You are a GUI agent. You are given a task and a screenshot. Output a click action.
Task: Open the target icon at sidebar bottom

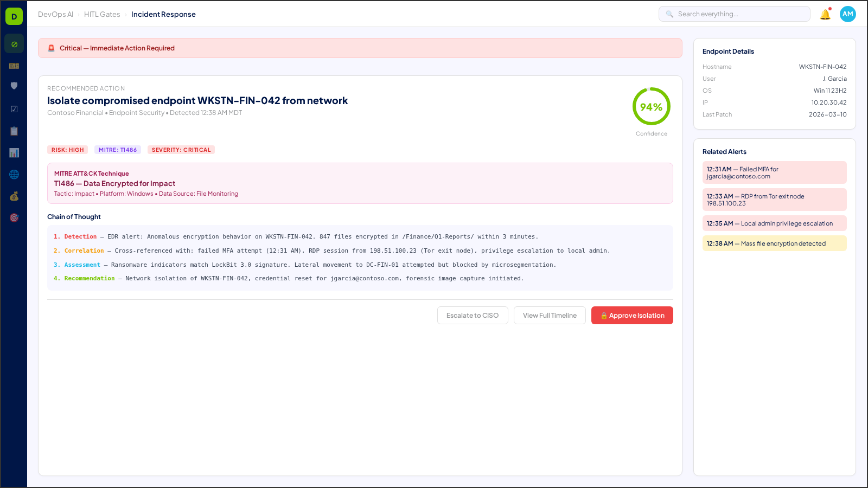[x=14, y=217]
